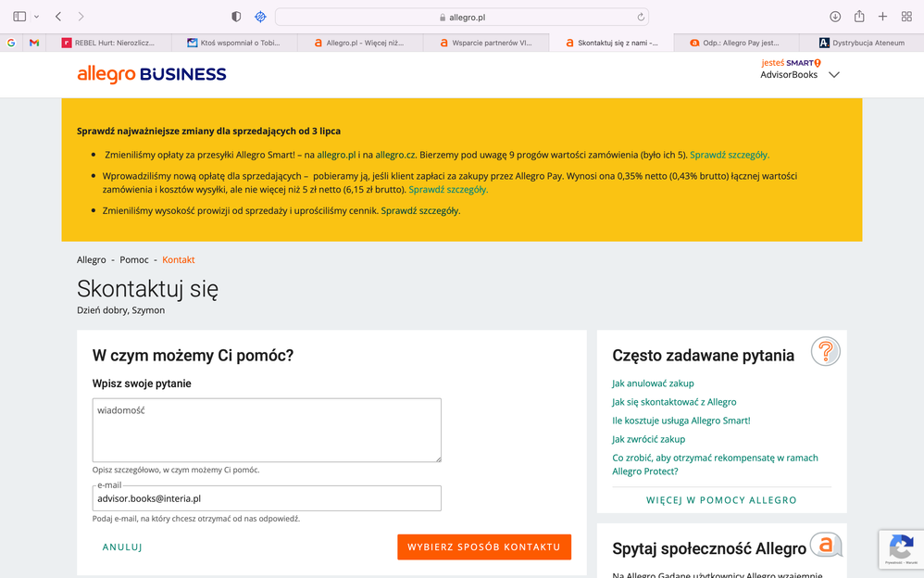
Task: Click the Safari downloads icon
Action: click(834, 16)
